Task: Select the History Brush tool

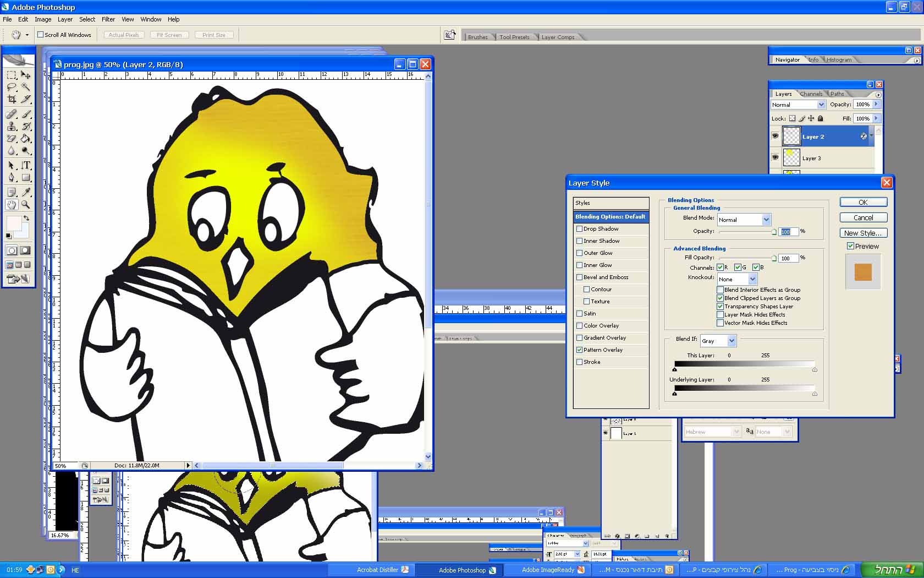Action: tap(26, 126)
